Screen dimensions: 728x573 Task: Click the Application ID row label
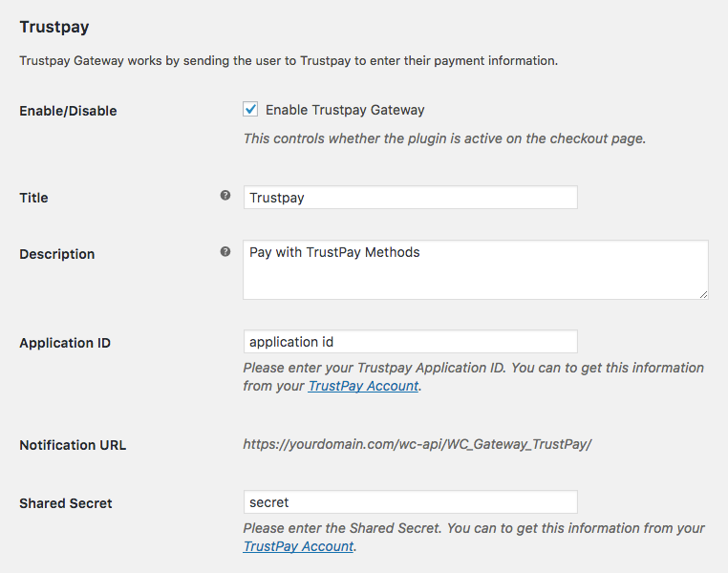click(x=65, y=343)
